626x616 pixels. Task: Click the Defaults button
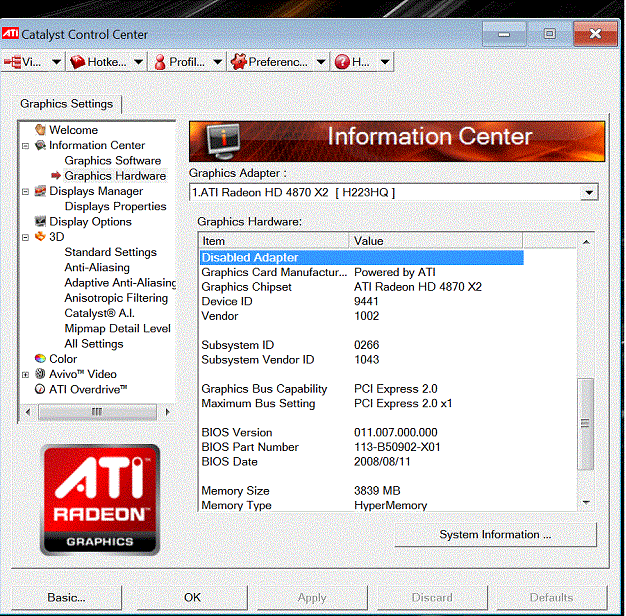click(x=551, y=597)
